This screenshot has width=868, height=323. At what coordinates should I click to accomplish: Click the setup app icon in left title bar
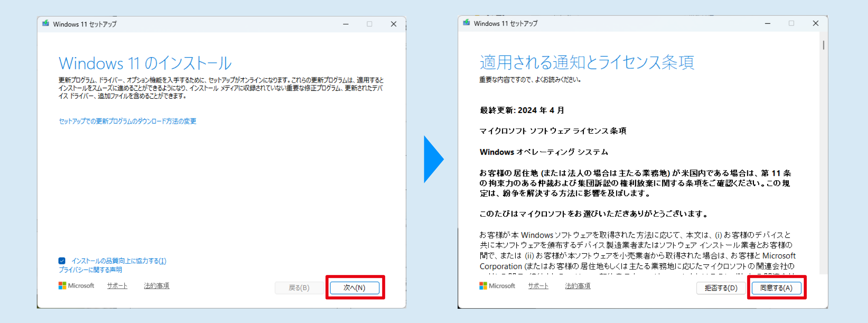(x=46, y=24)
